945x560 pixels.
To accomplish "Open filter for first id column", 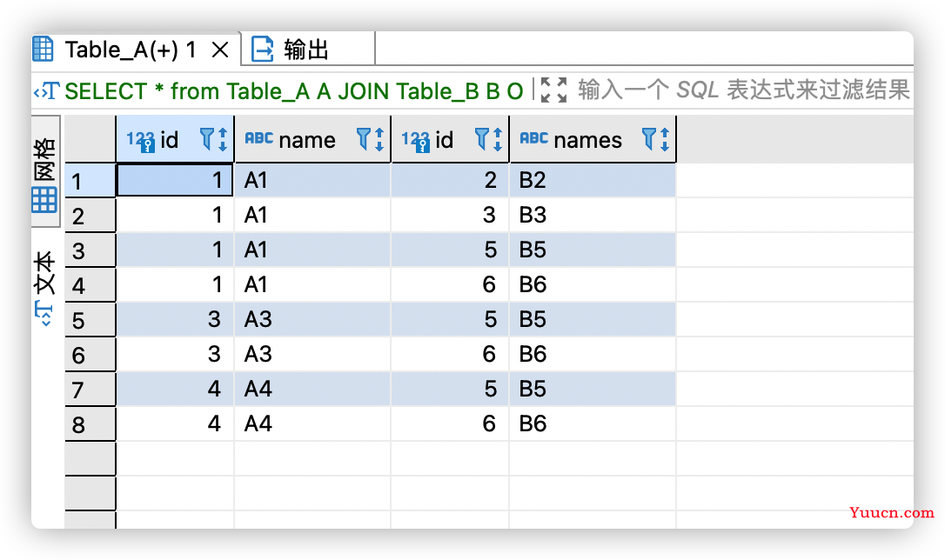I will pyautogui.click(x=207, y=139).
